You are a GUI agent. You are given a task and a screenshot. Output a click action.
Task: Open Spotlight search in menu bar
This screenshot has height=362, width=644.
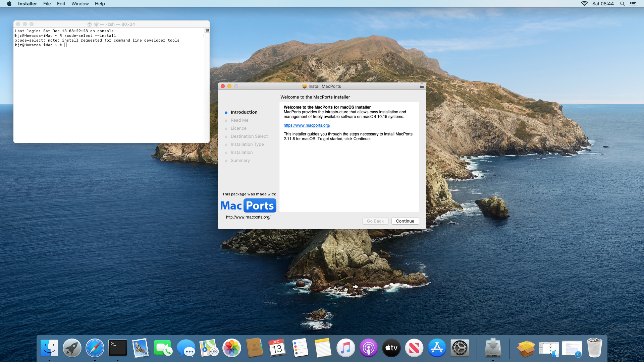coord(623,4)
